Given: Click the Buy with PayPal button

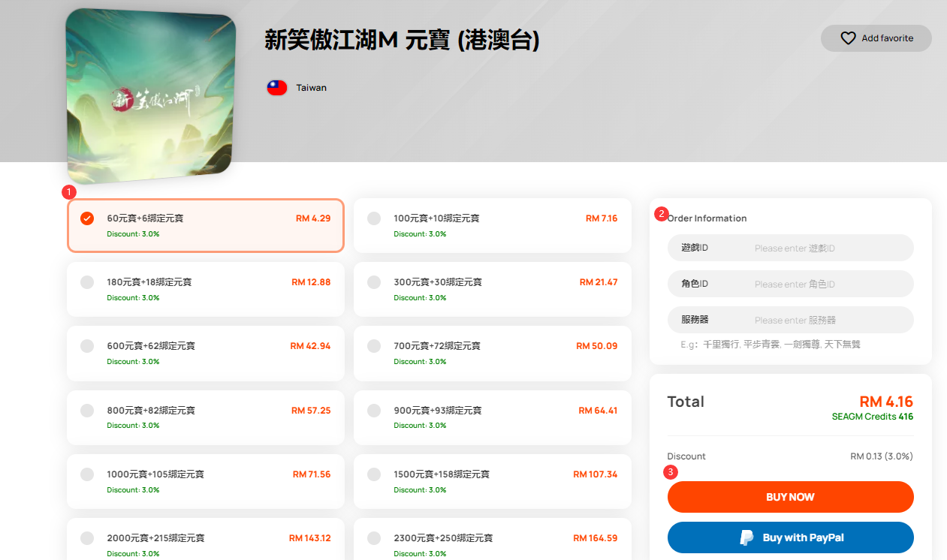Looking at the screenshot, I should coord(790,537).
